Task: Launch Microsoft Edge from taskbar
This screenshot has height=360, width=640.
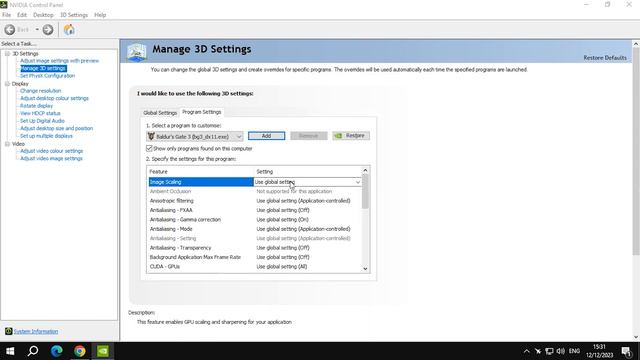Action: [56, 351]
